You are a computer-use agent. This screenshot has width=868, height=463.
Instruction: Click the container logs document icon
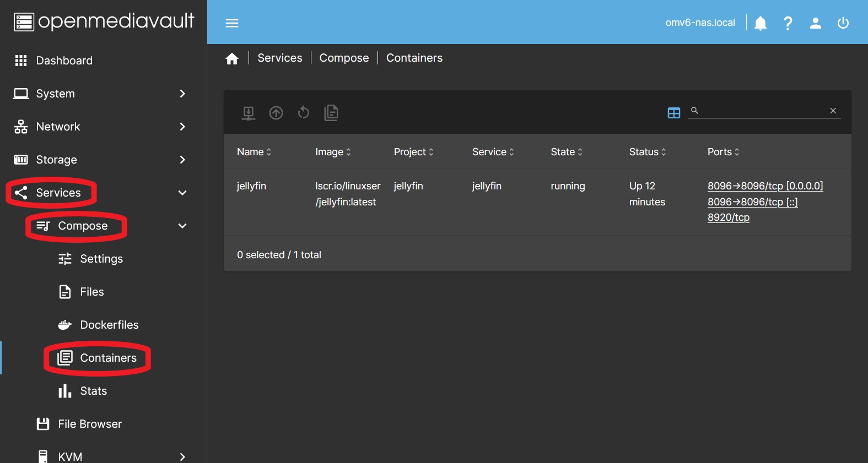331,113
